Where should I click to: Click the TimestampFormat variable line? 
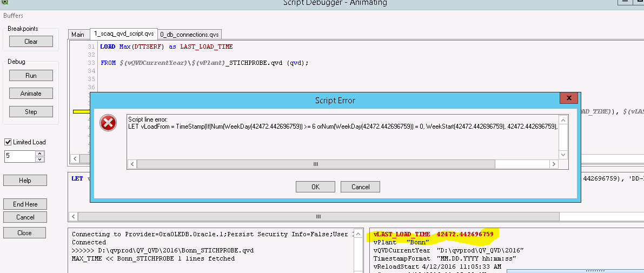[x=444, y=258]
